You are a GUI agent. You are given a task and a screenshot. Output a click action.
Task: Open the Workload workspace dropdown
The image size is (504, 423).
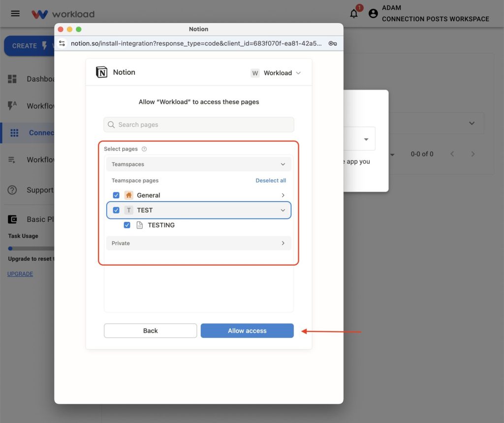276,73
